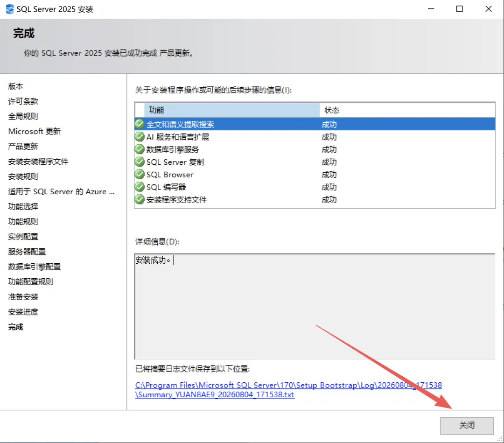
Task: Click the 准备安装 step in sidebar
Action: (23, 297)
